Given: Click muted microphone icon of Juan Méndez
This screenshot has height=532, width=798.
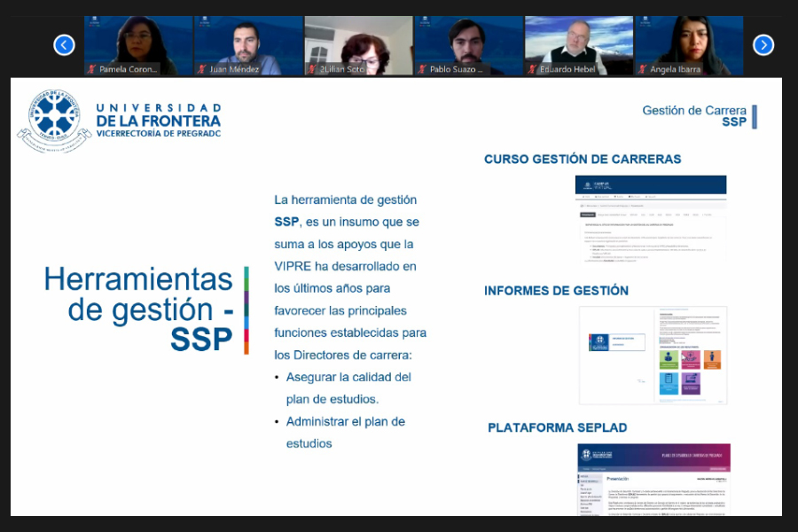Looking at the screenshot, I should tap(202, 69).
